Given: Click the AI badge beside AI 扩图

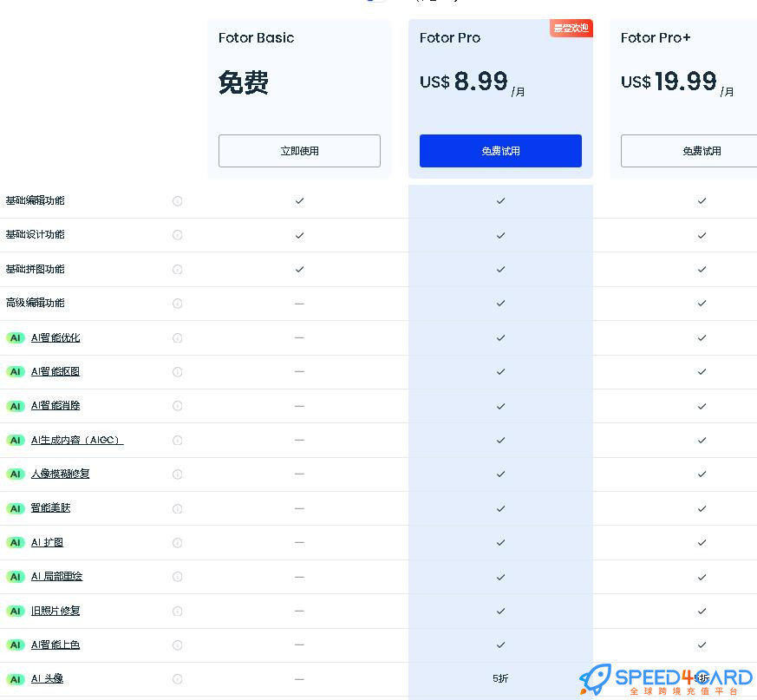Looking at the screenshot, I should click(16, 542).
